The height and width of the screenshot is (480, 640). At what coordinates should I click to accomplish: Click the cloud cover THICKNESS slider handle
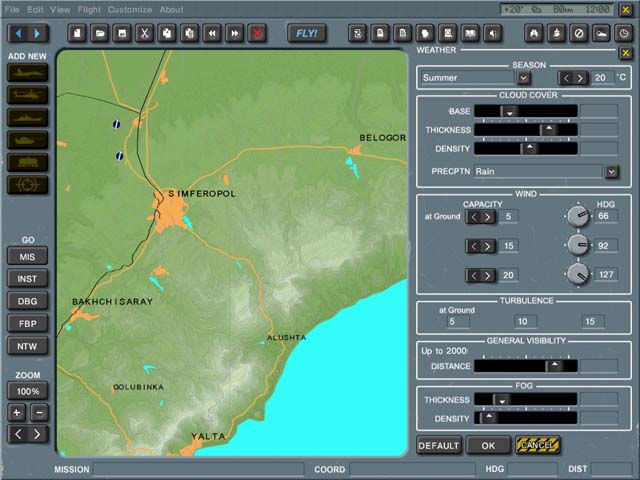548,130
